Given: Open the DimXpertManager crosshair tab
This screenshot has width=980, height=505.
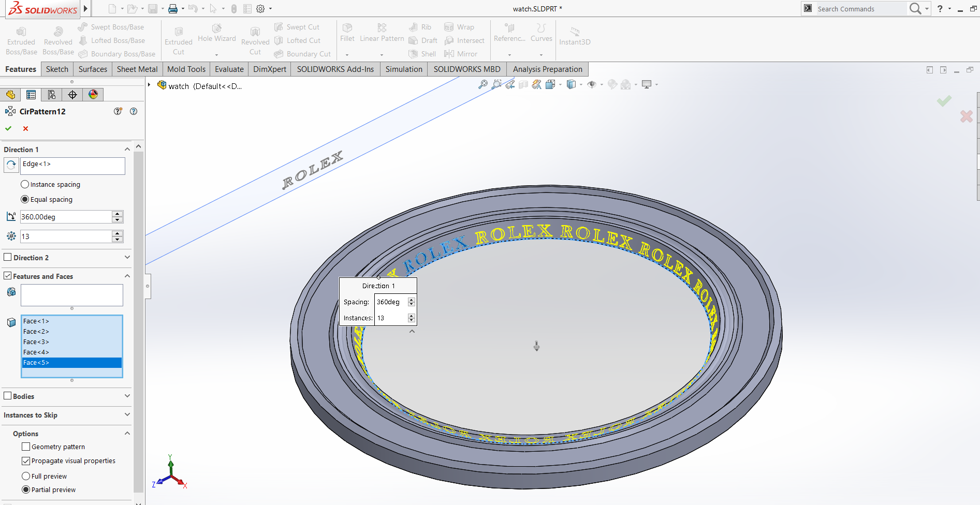Looking at the screenshot, I should coord(72,95).
